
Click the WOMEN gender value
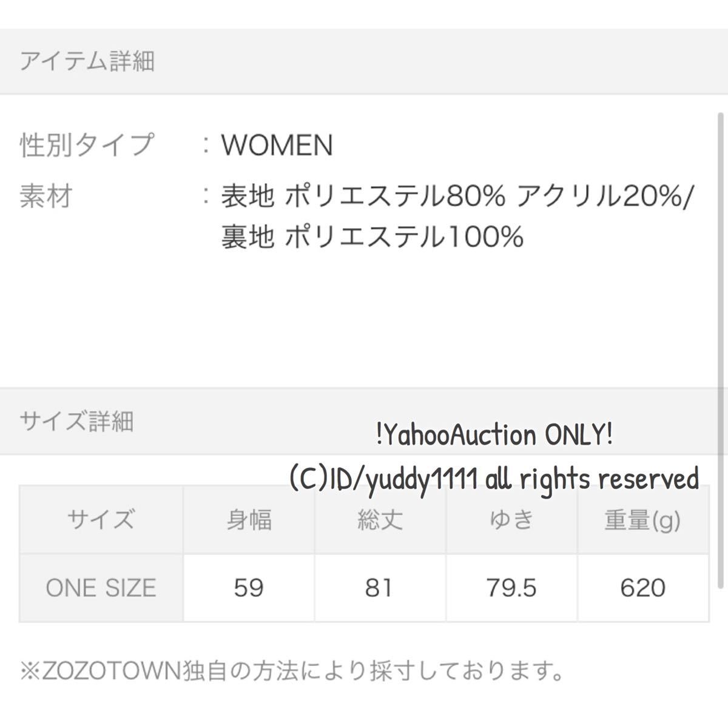point(277,146)
